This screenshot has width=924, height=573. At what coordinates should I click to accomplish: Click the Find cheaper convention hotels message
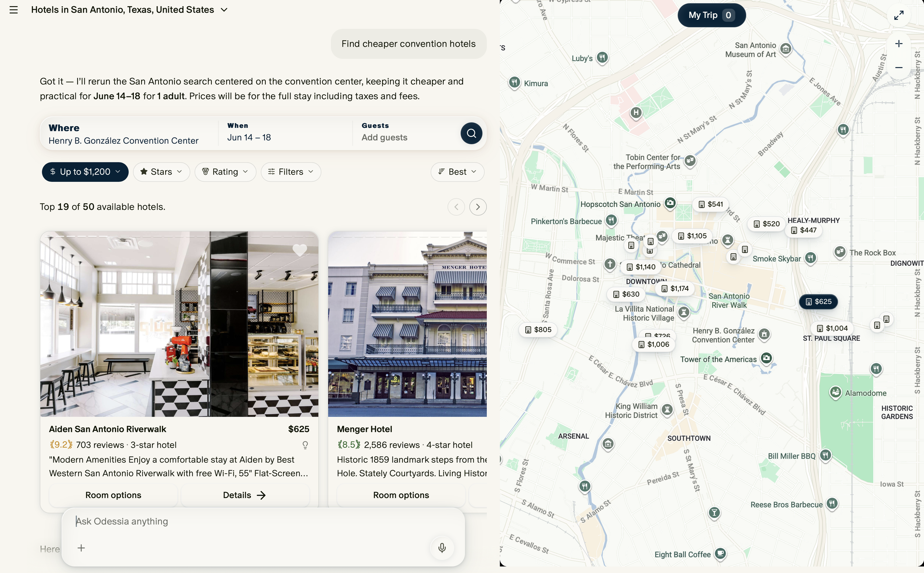point(408,44)
